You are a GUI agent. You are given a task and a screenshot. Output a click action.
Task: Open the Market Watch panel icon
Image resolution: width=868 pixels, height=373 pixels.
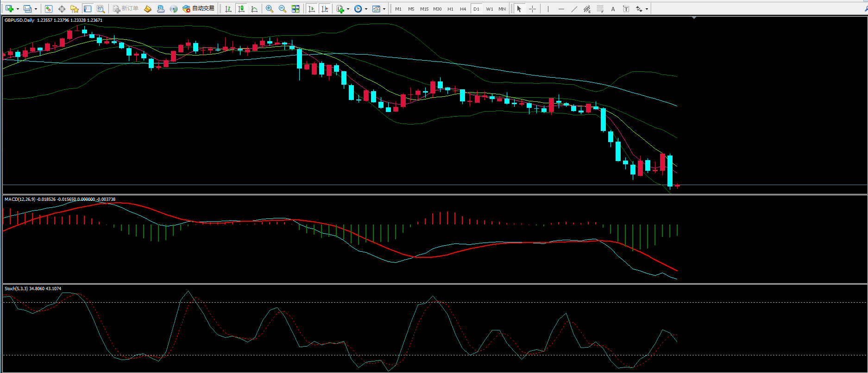click(x=49, y=9)
